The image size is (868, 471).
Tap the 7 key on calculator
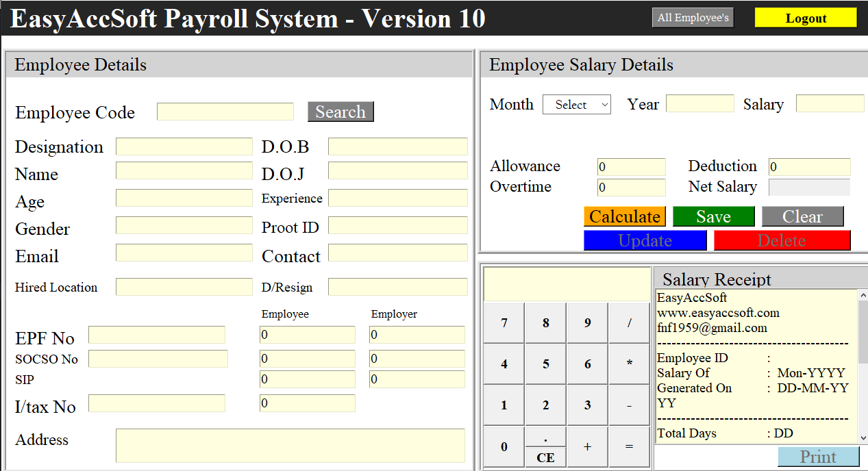click(504, 323)
